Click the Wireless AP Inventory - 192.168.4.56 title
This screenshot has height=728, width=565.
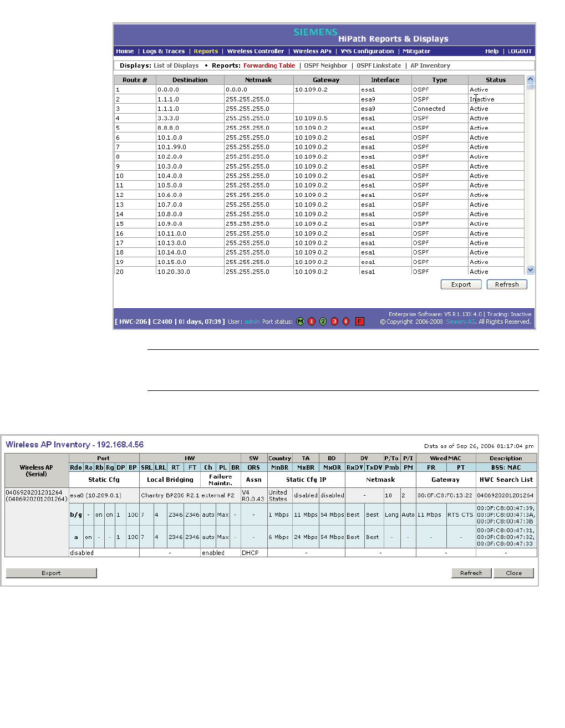click(74, 445)
